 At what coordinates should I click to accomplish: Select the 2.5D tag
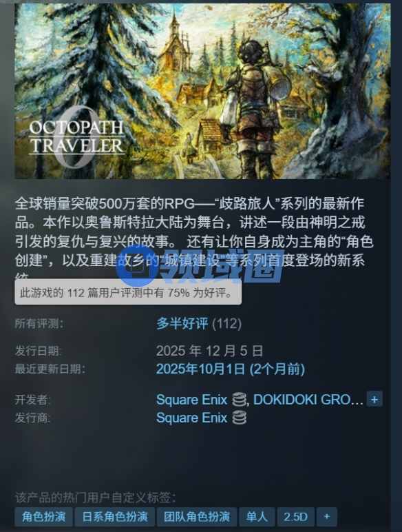click(x=295, y=516)
